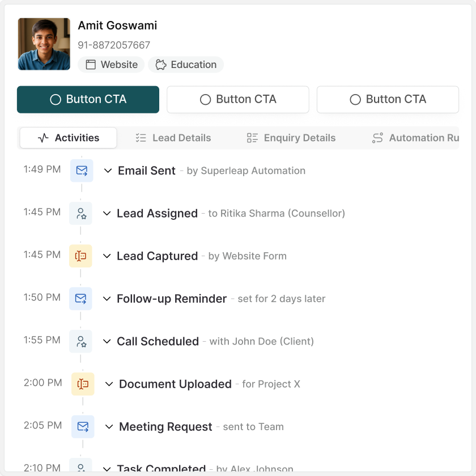Click the Email Sent title
The image size is (476, 476).
(x=147, y=171)
